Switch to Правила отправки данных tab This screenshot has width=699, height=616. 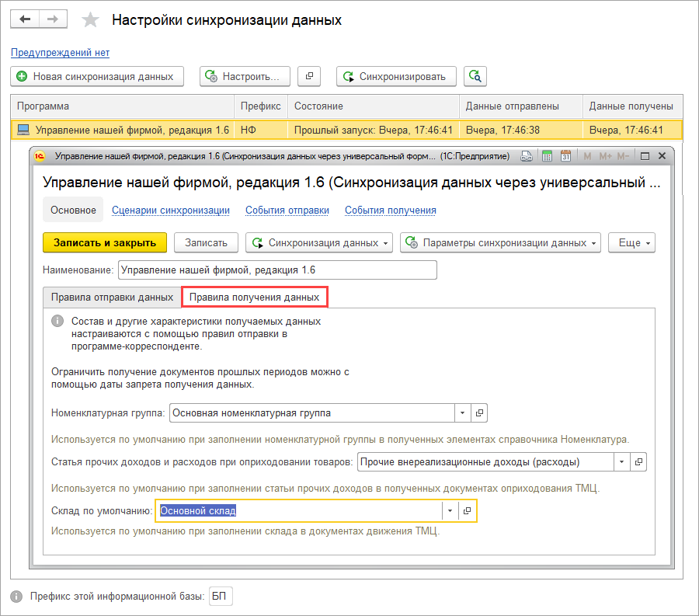point(112,297)
